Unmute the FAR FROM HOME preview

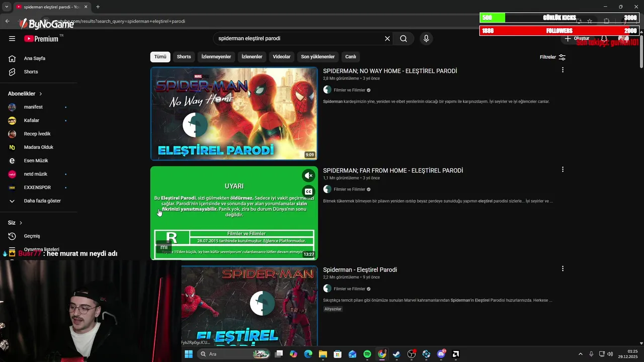[x=308, y=175]
